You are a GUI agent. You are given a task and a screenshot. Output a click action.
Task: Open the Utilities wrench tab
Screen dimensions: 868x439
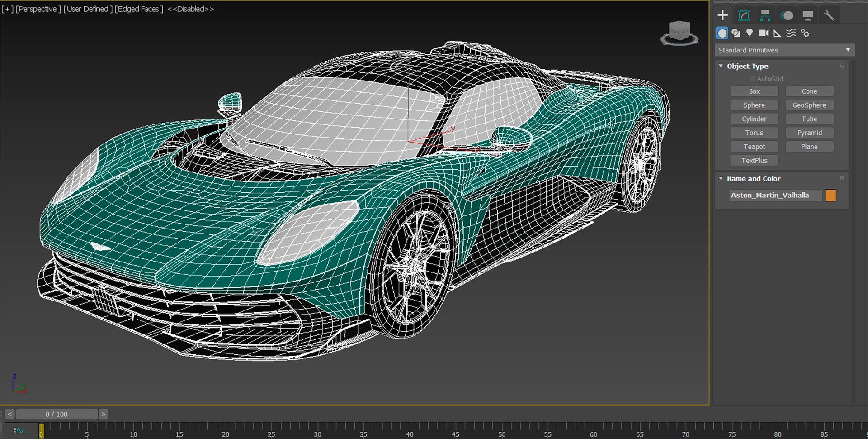click(829, 15)
